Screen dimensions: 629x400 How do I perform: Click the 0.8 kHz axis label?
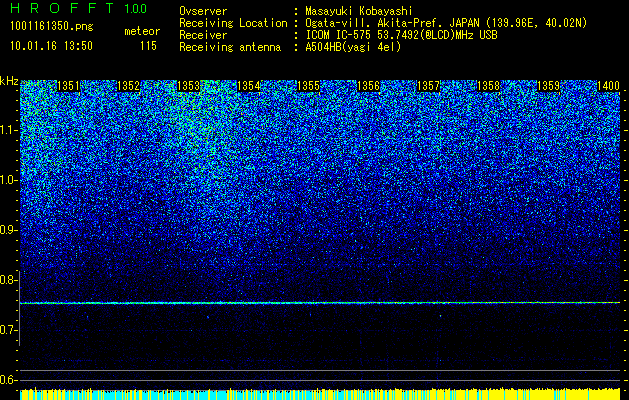point(8,280)
